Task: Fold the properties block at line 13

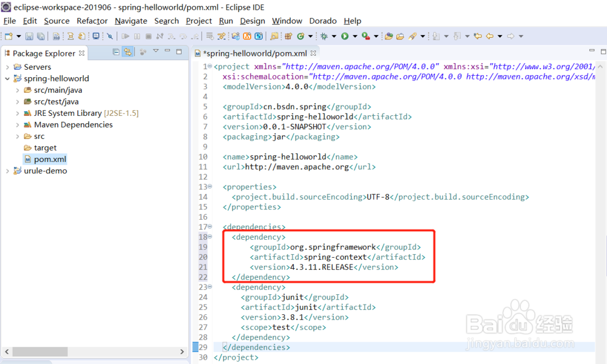Action: 210,186
